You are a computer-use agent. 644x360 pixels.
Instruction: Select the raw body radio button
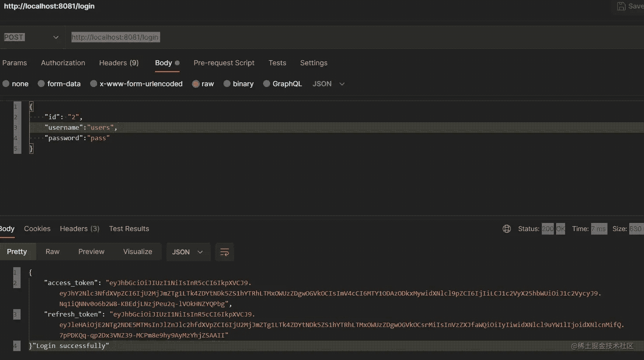point(196,84)
